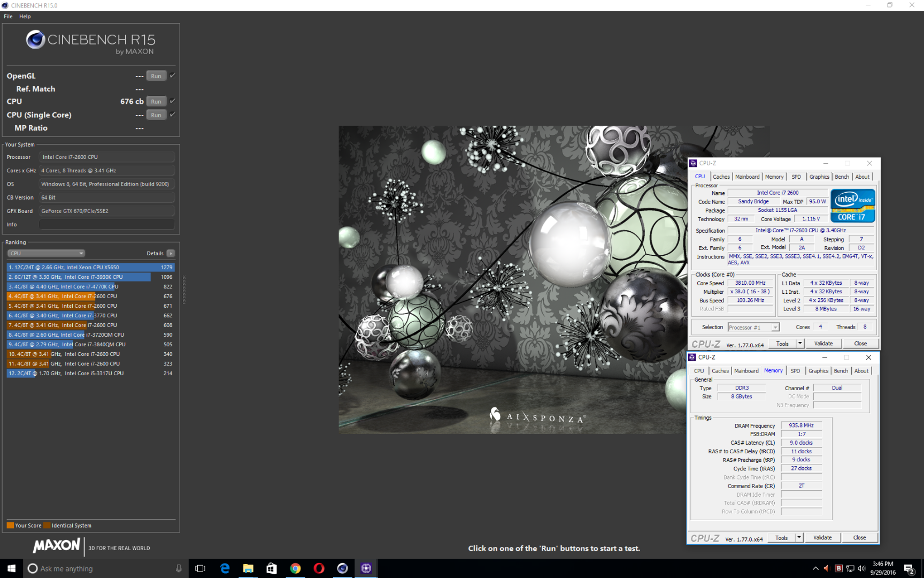Screen dimensions: 924x578
Task: Click Validate in lower CPU-Z window
Action: 822,537
